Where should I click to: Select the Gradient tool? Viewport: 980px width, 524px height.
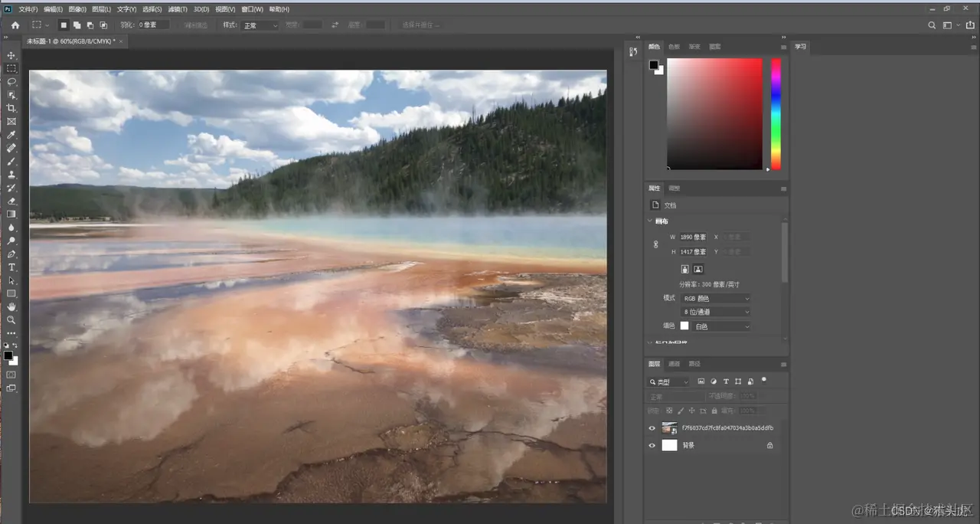point(11,214)
